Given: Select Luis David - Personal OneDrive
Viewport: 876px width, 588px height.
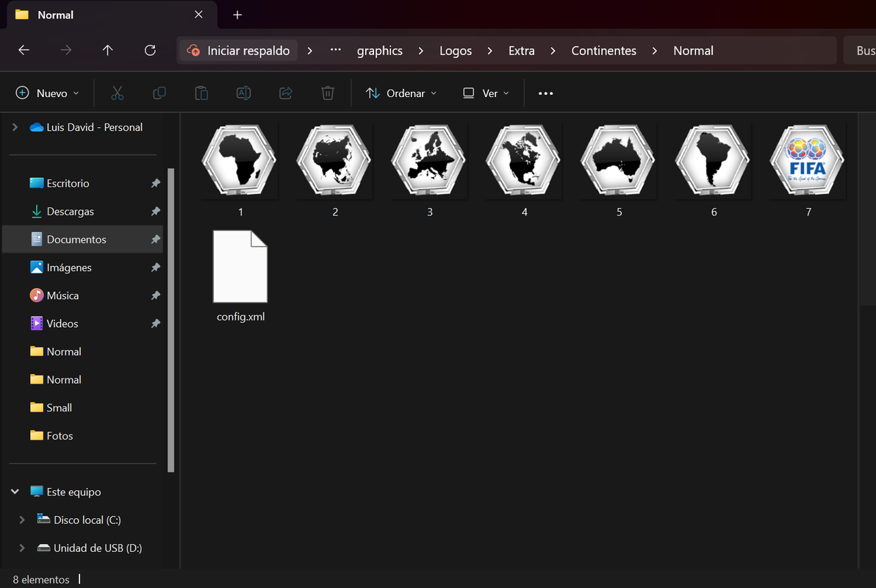Looking at the screenshot, I should pyautogui.click(x=87, y=127).
